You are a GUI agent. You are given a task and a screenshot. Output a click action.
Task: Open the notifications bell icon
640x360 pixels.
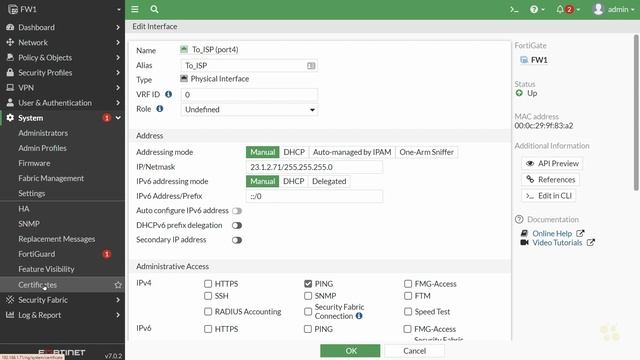tap(560, 9)
